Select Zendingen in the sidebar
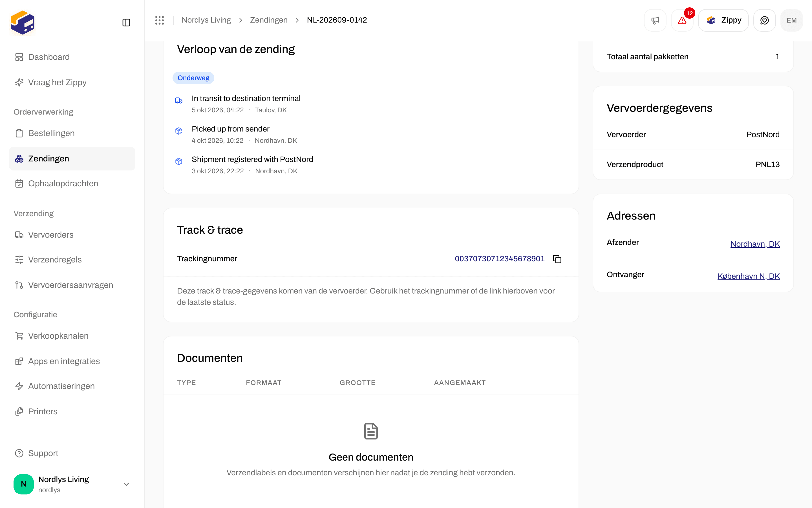812x508 pixels. [x=72, y=159]
